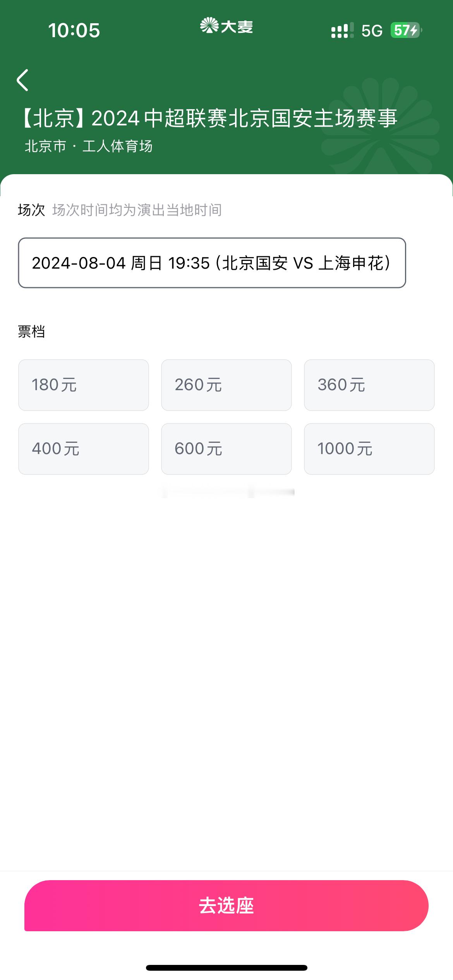Viewport: 453px width, 980px height.
Task: Choose the 600元 price option
Action: [x=226, y=449]
